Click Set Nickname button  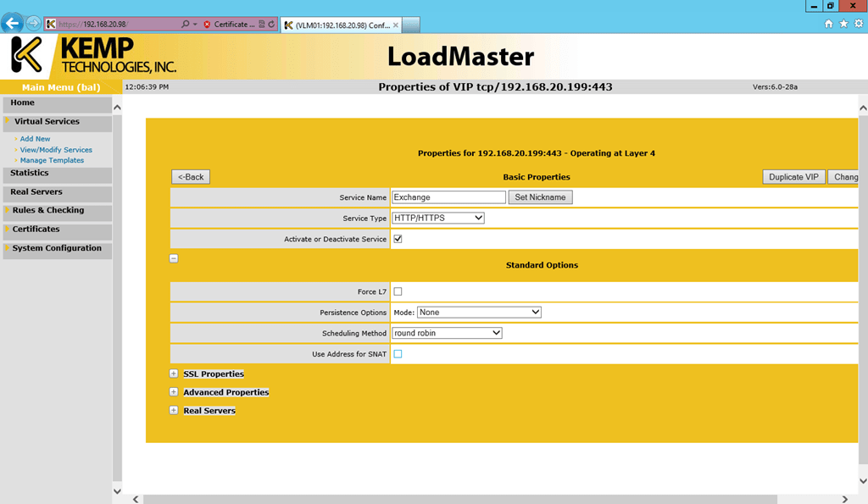[540, 197]
